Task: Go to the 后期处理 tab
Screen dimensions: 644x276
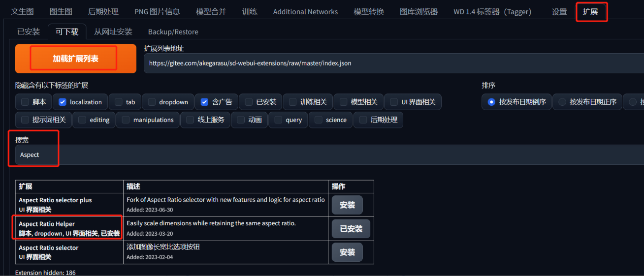Action: pos(103,11)
